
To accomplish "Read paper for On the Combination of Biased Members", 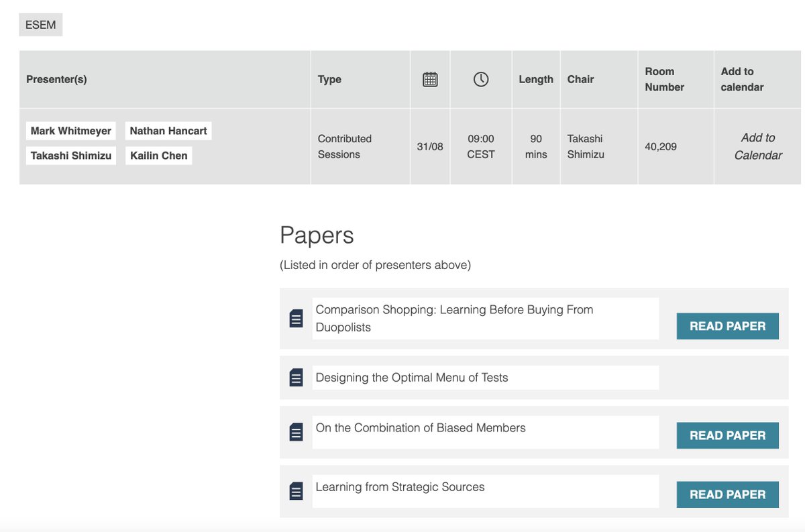I will [728, 435].
